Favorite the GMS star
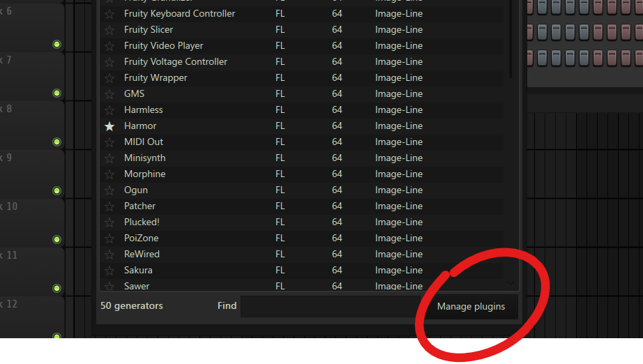 coord(109,94)
